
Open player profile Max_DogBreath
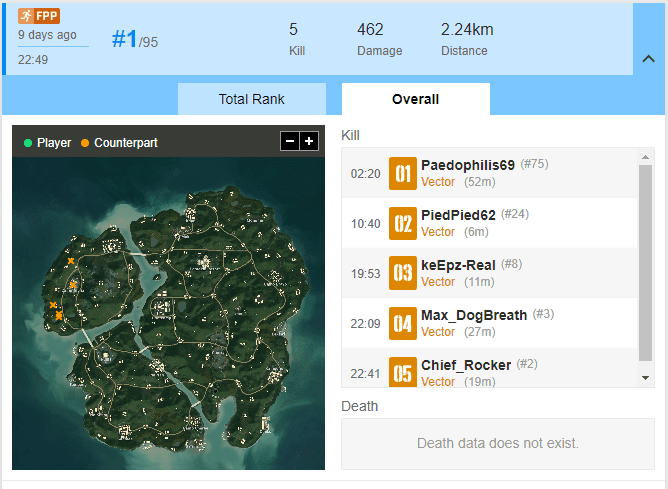click(474, 315)
